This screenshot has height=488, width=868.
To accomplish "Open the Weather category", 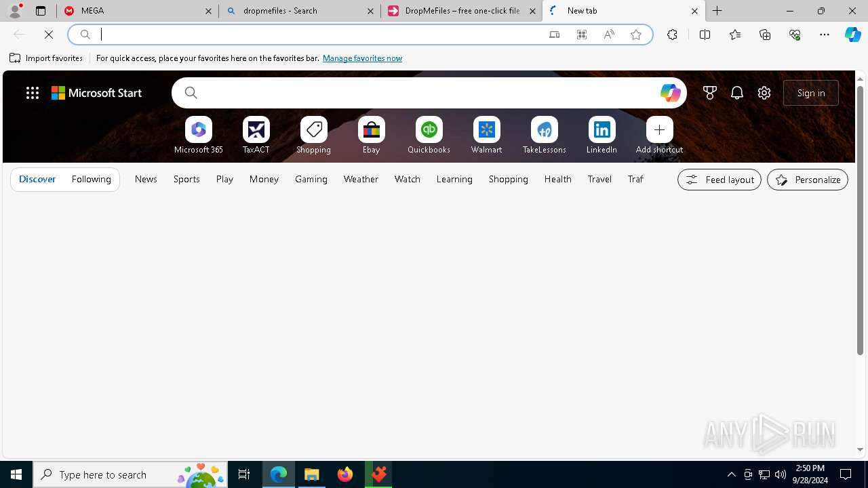I will tap(361, 180).
